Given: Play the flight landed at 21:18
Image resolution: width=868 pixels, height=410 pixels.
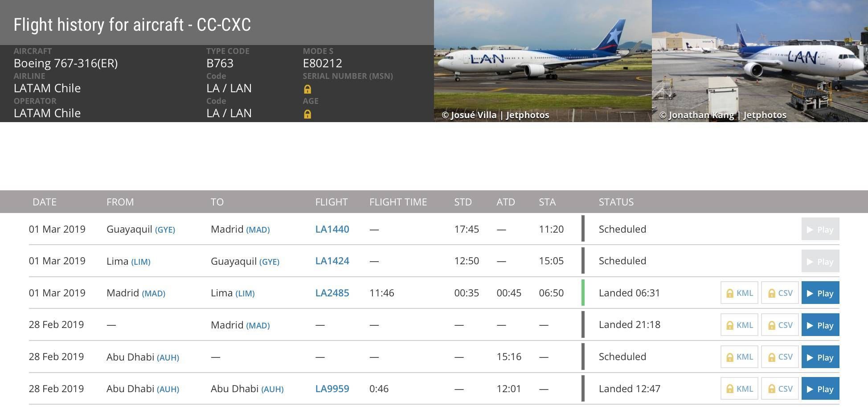Looking at the screenshot, I should click(x=820, y=325).
